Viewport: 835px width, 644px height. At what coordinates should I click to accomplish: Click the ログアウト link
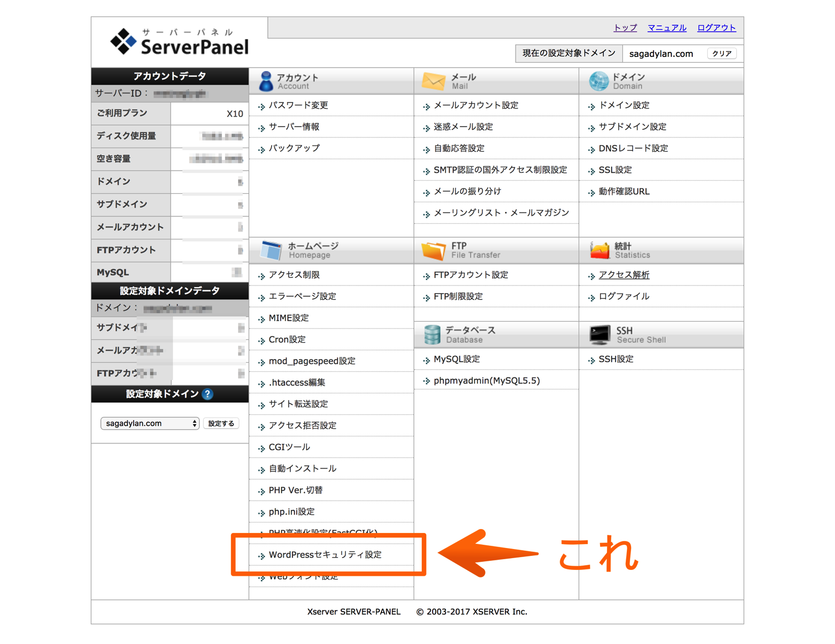pos(716,28)
